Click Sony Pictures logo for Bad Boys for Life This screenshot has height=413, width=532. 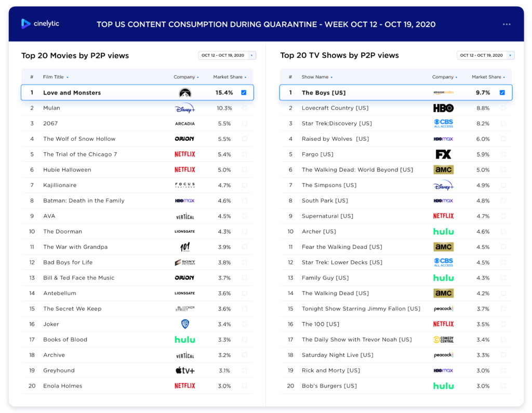(x=185, y=262)
